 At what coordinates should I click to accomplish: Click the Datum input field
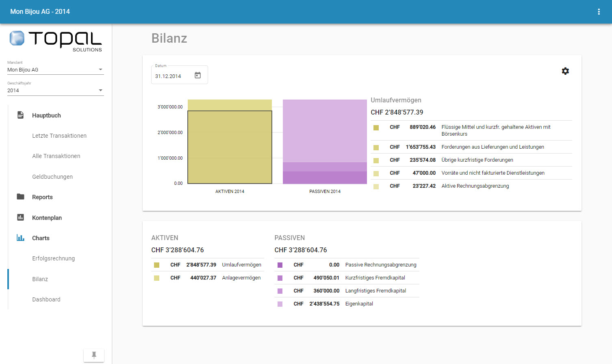click(x=173, y=76)
